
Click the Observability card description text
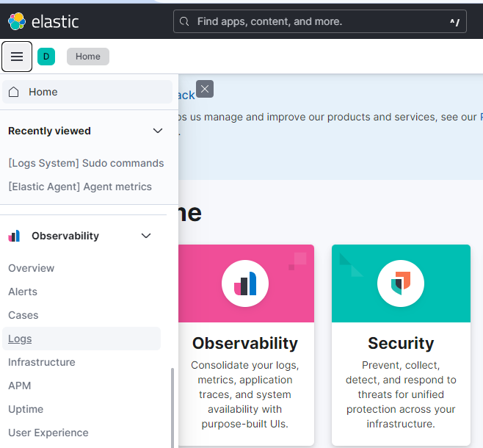click(245, 394)
